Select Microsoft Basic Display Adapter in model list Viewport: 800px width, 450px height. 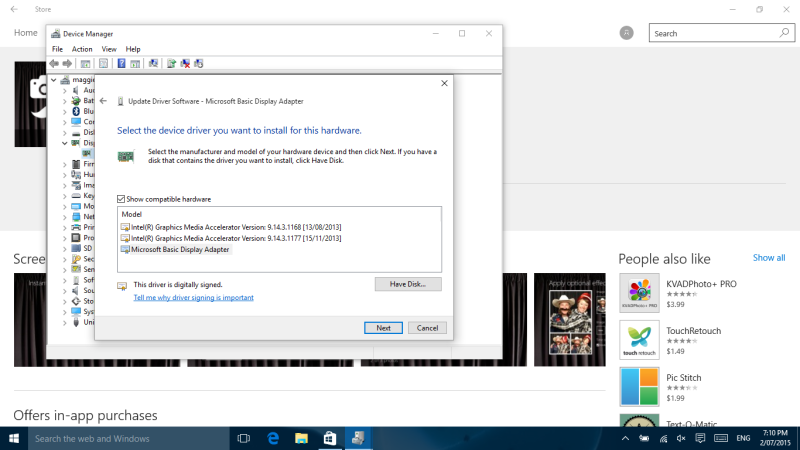[176, 249]
